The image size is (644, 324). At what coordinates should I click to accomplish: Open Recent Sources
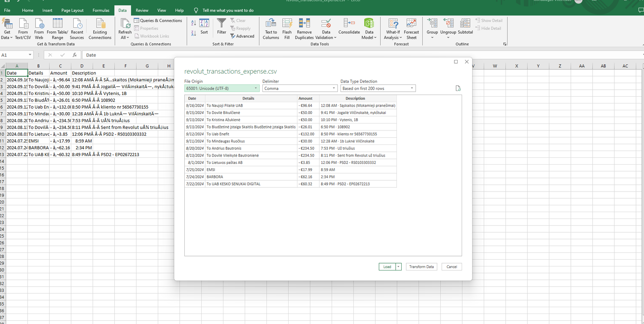pos(77,29)
